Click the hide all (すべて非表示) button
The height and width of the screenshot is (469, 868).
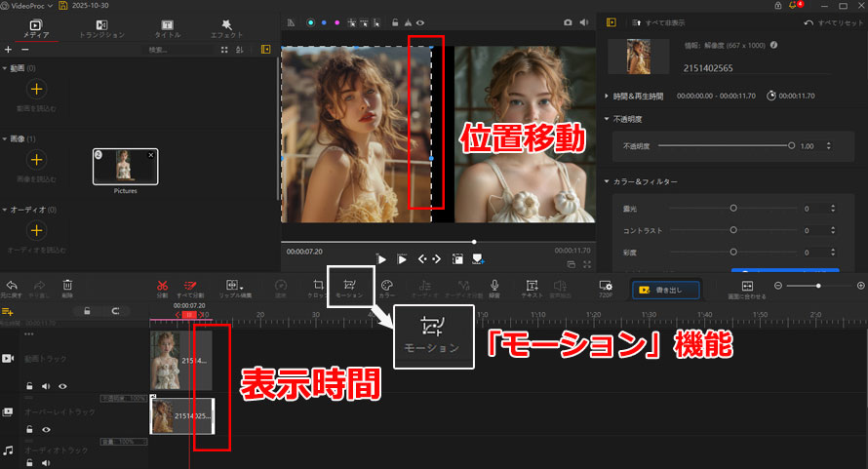[x=658, y=22]
